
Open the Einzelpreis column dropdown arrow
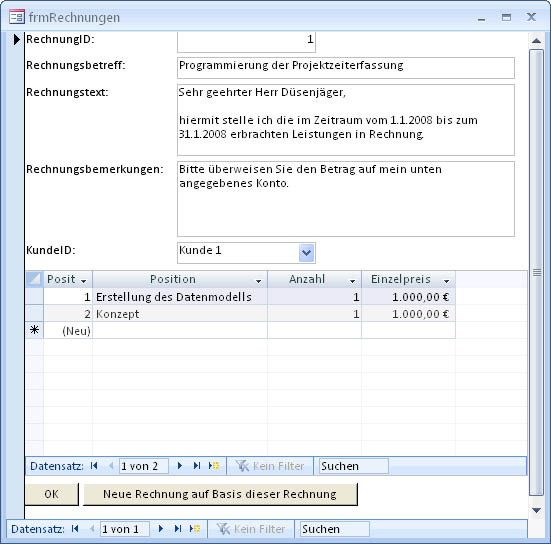coord(446,280)
